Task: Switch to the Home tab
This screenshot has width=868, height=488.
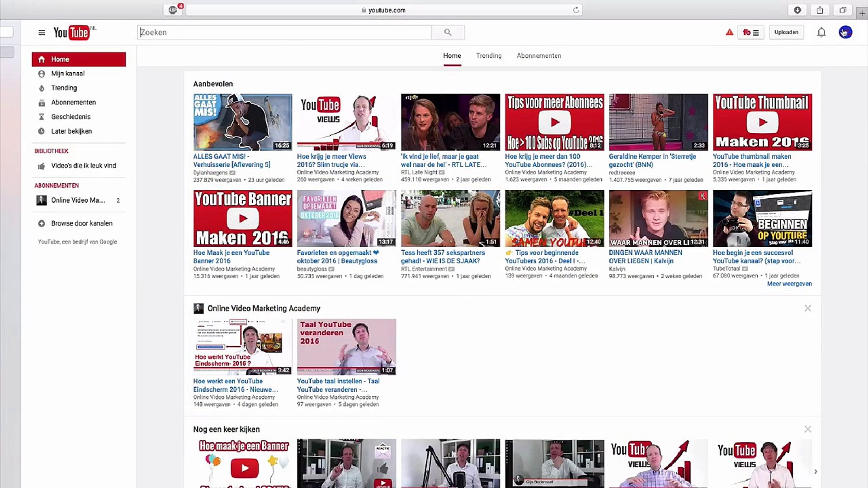Action: (x=452, y=56)
